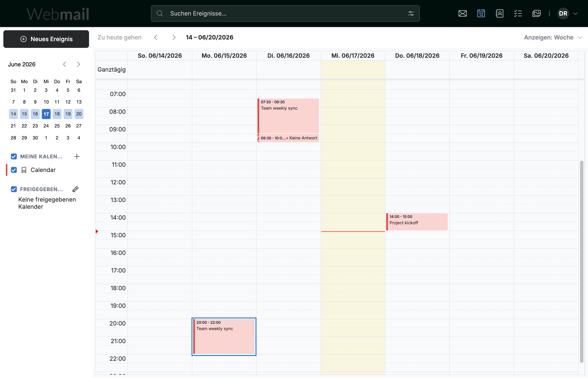This screenshot has width=588, height=378.
Task: Edit shared calendars with pencil icon
Action: pyautogui.click(x=75, y=189)
